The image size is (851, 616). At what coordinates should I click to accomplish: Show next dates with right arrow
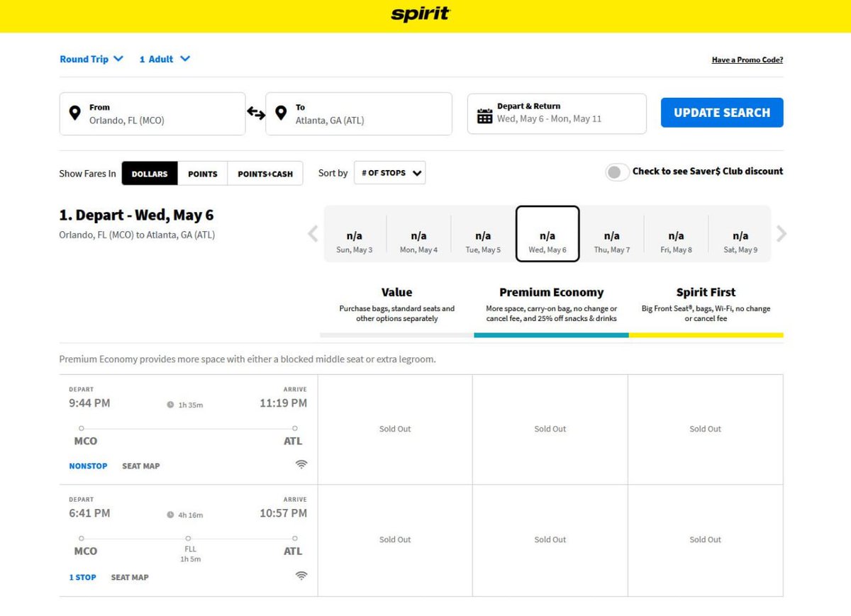[782, 234]
